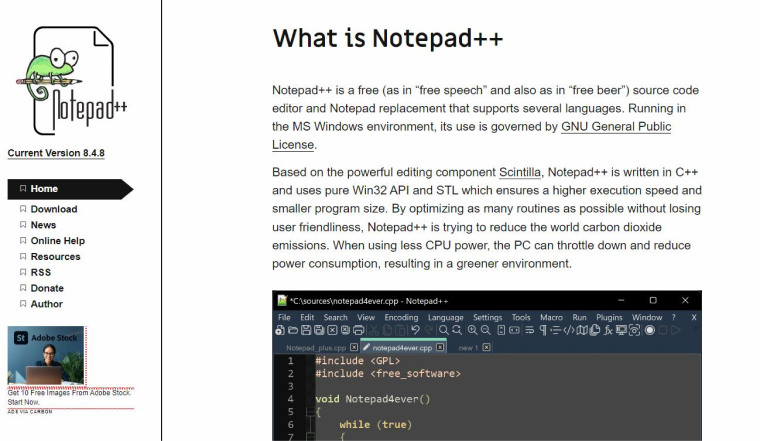
Task: Click the Get 10 Free Images ad text
Action: click(x=69, y=397)
